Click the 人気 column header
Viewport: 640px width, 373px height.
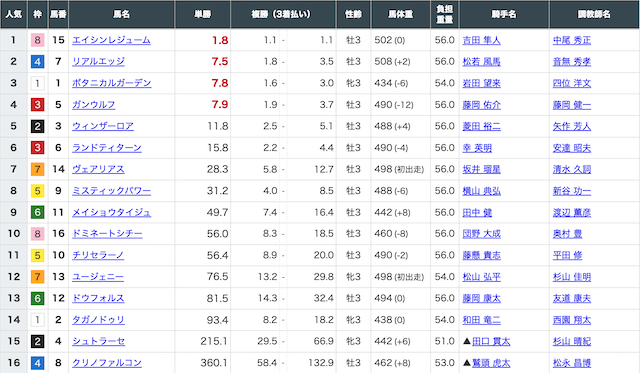(13, 14)
